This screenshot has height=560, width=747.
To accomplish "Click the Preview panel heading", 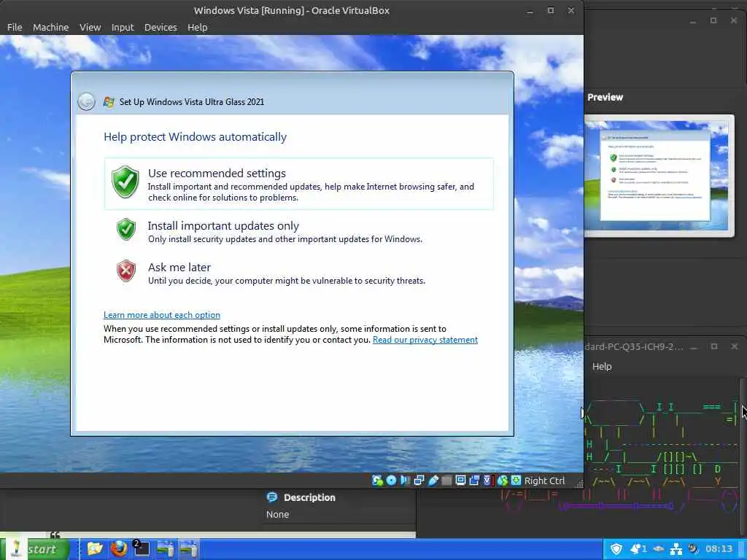I will point(605,97).
